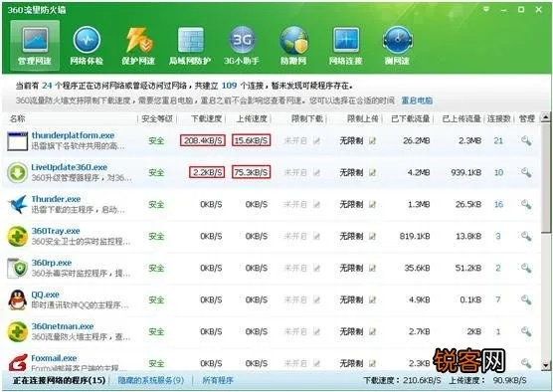Open the title bar dropdown menu icon
Screen dimensions: 553x392
click(x=486, y=9)
